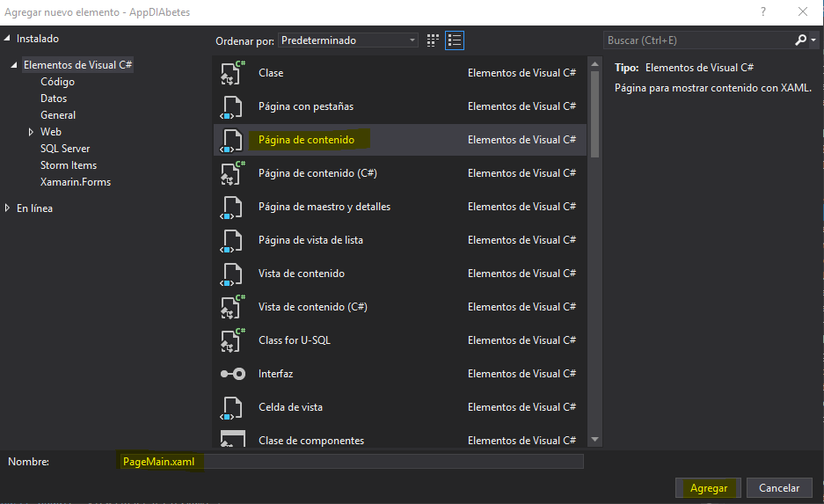Select the Interfaz template name
This screenshot has height=504, width=824.
(276, 374)
